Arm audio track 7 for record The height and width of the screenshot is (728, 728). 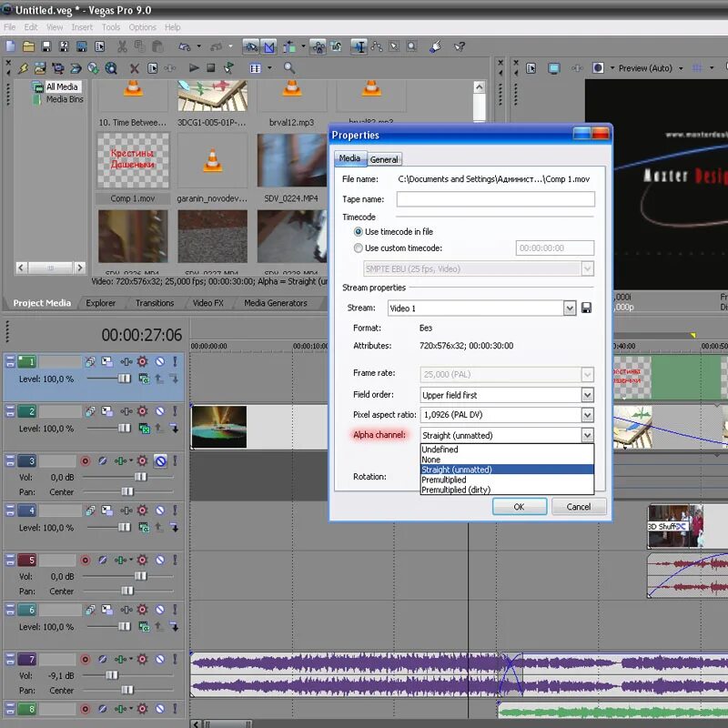85,659
